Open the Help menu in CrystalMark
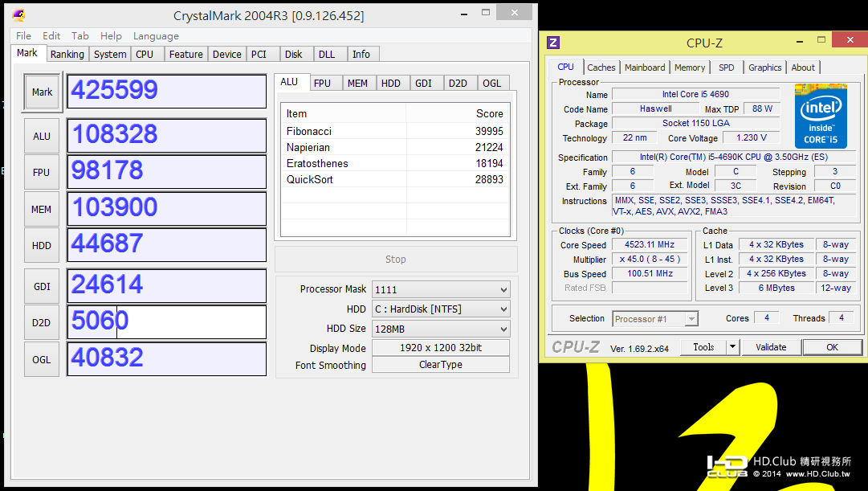 point(111,36)
